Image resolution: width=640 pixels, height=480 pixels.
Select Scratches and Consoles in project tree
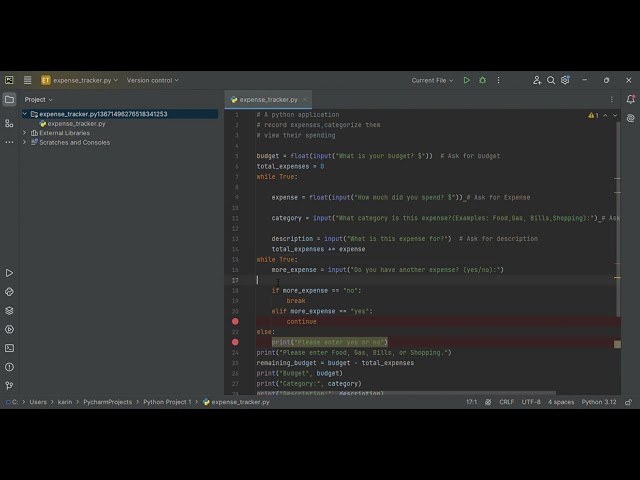tap(71, 142)
